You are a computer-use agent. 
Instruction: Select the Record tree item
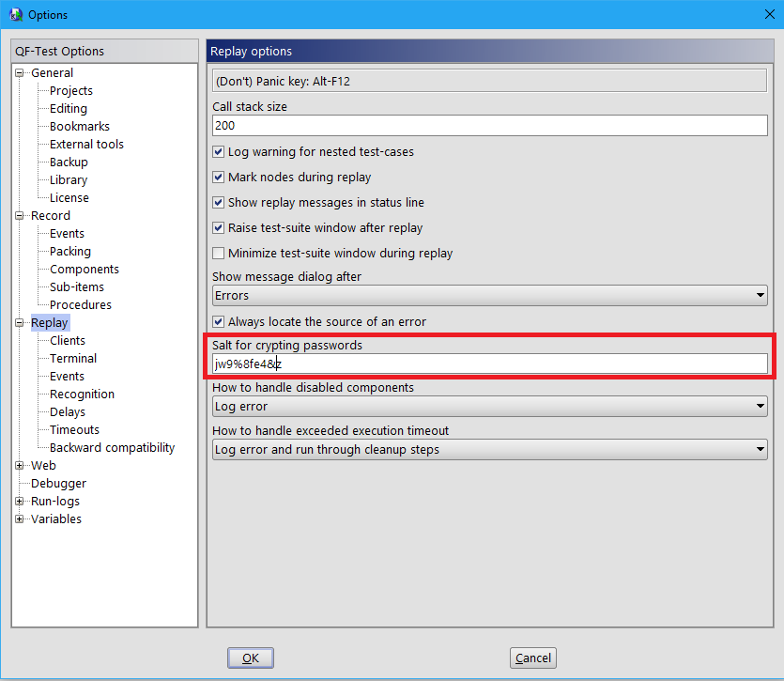51,216
